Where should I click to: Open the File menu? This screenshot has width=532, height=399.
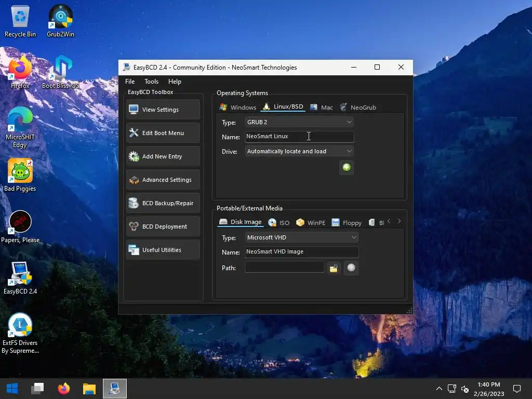click(x=130, y=82)
